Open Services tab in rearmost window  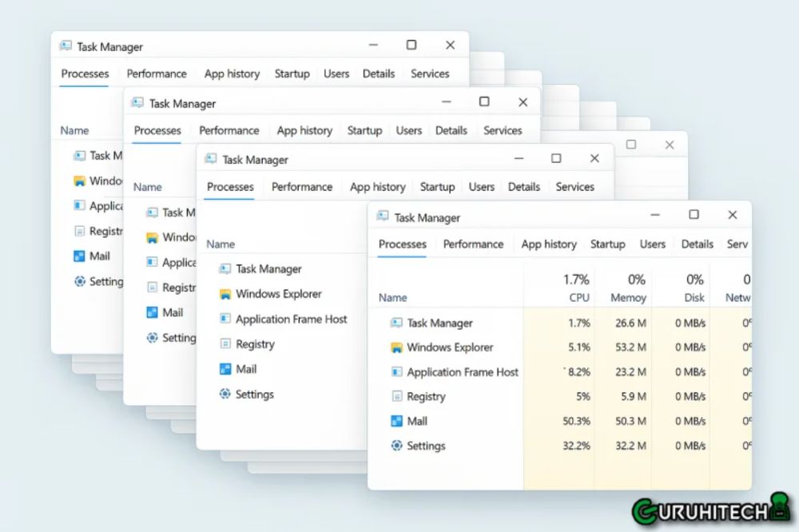430,73
